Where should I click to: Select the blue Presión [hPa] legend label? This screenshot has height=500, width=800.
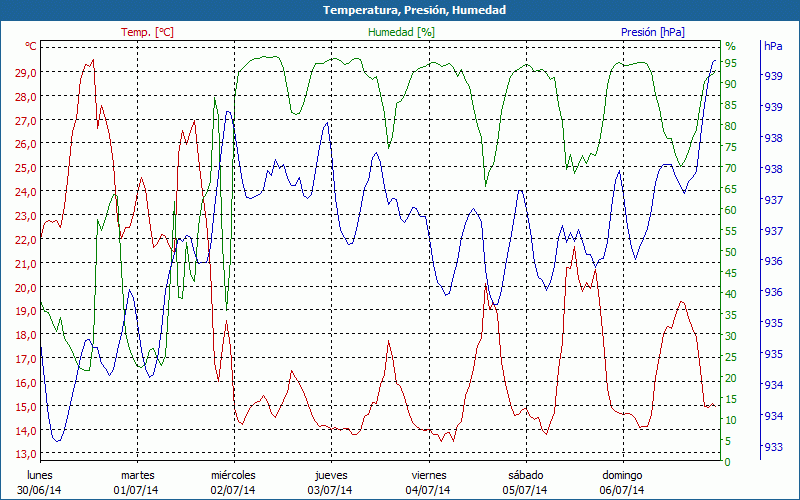pos(652,32)
